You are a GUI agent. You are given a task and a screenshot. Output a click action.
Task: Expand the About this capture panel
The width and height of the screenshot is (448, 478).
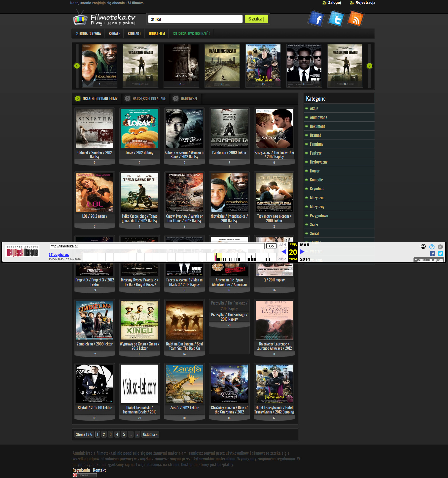tap(429, 260)
